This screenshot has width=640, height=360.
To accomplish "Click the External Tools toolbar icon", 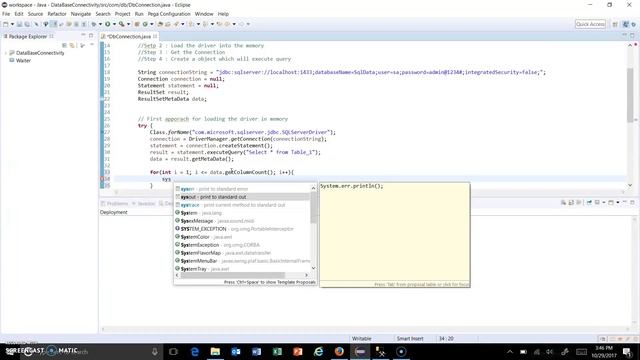I will coord(122,24).
